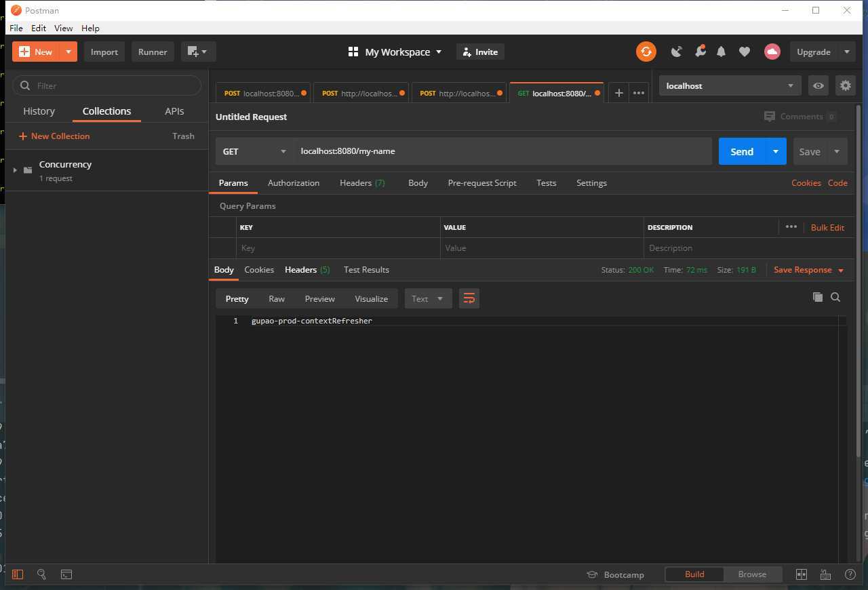Screen dimensions: 868x590
Task: Open the File menu
Action: (16, 28)
